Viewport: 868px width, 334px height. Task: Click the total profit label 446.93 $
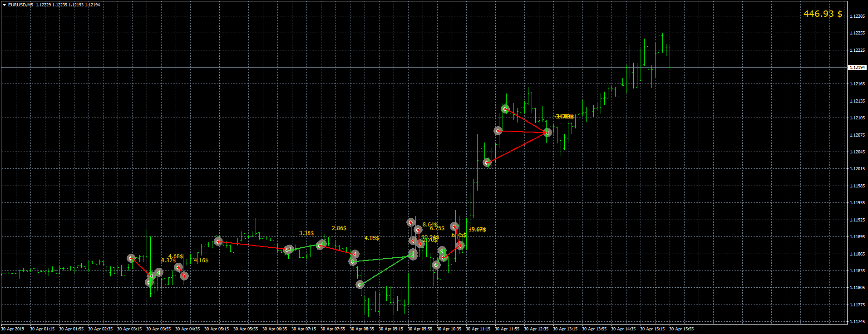[x=823, y=14]
